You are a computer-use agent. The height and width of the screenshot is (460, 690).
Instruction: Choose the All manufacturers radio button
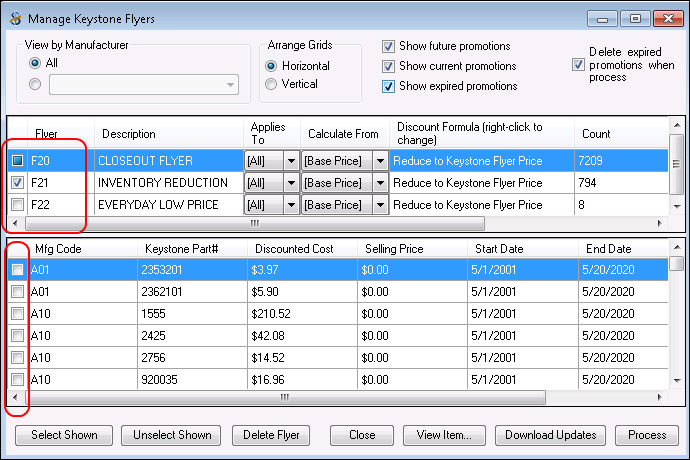pyautogui.click(x=35, y=63)
